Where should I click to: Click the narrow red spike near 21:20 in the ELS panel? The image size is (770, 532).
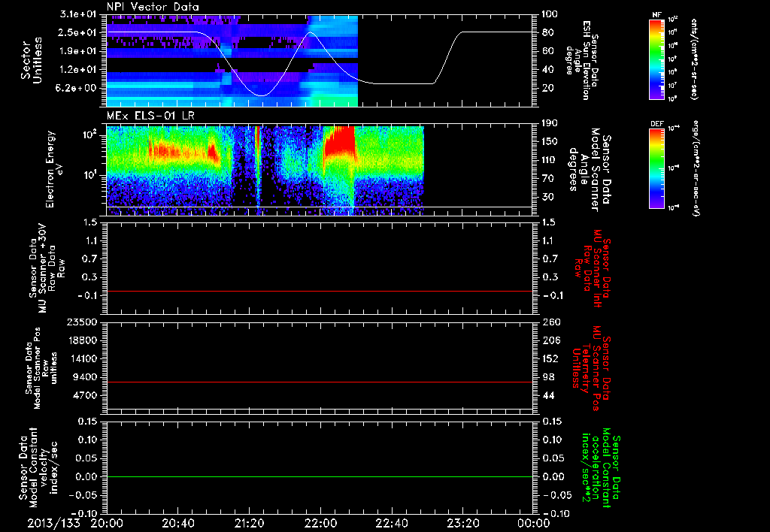[257, 147]
